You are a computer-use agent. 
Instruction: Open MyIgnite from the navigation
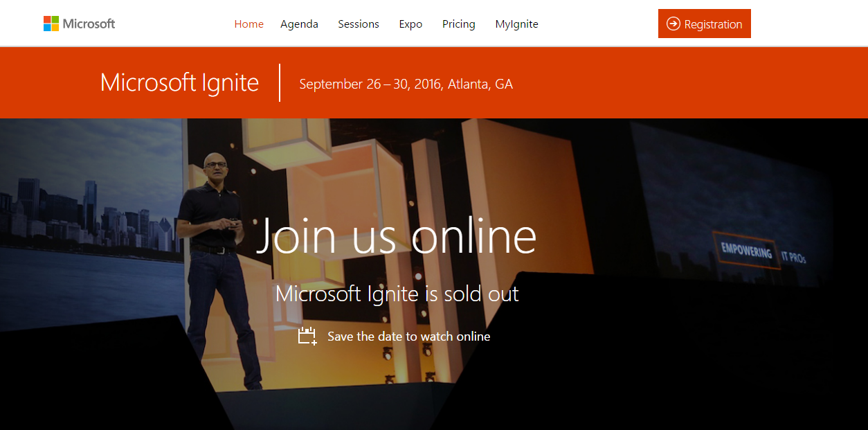click(x=516, y=24)
